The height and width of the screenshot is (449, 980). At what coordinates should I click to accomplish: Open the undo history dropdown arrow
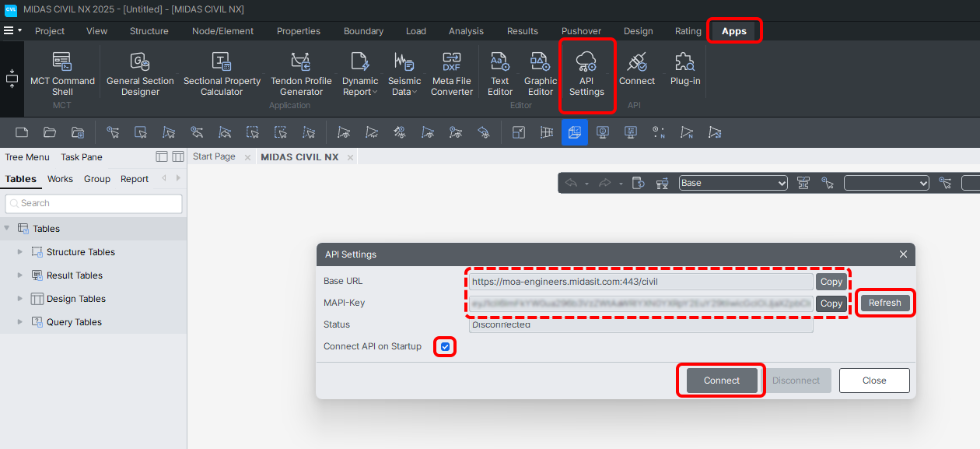tap(586, 184)
